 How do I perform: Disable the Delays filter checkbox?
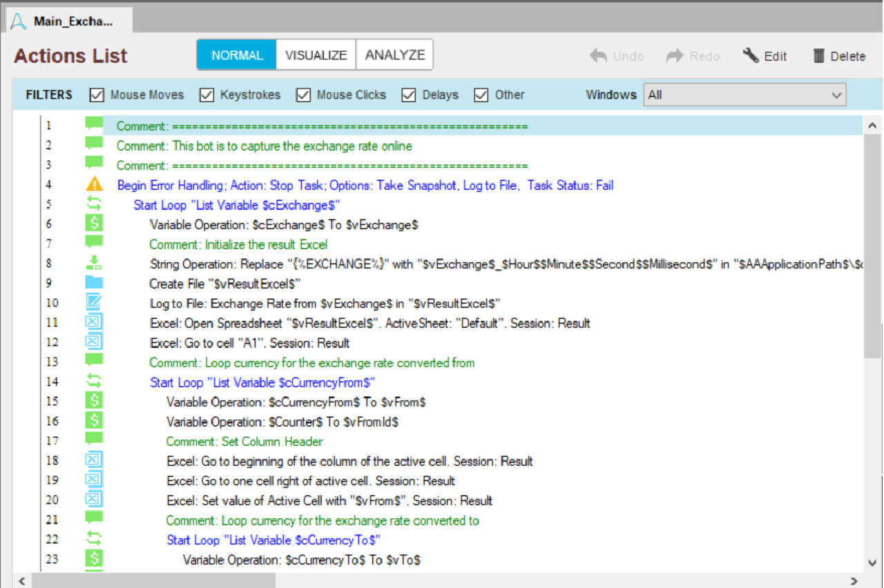tap(409, 95)
